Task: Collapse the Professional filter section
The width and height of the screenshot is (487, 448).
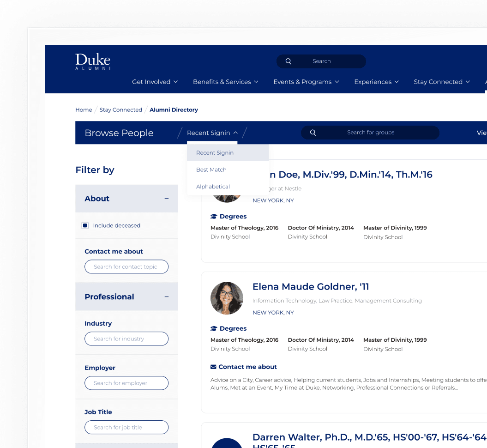Action: click(x=166, y=297)
